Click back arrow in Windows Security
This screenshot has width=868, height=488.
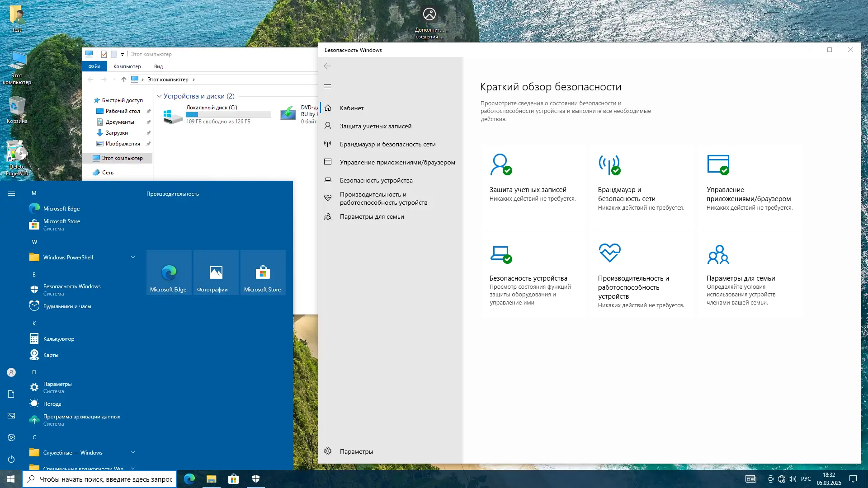[x=327, y=66]
